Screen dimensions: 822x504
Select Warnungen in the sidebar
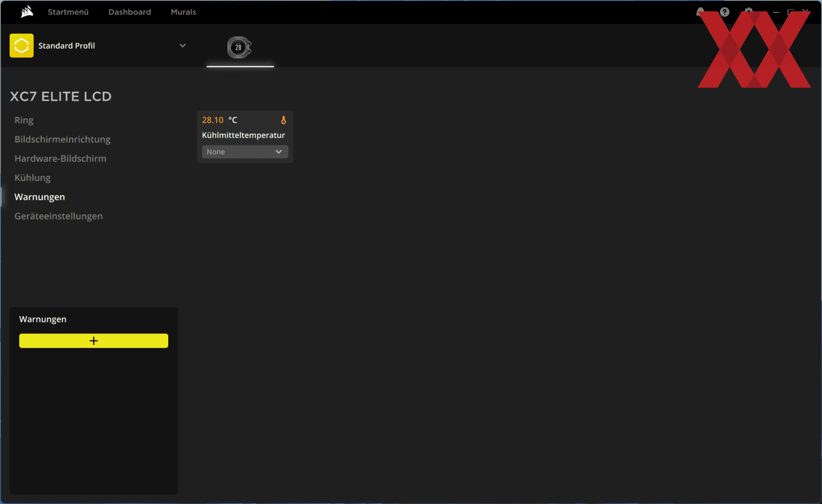pos(40,197)
